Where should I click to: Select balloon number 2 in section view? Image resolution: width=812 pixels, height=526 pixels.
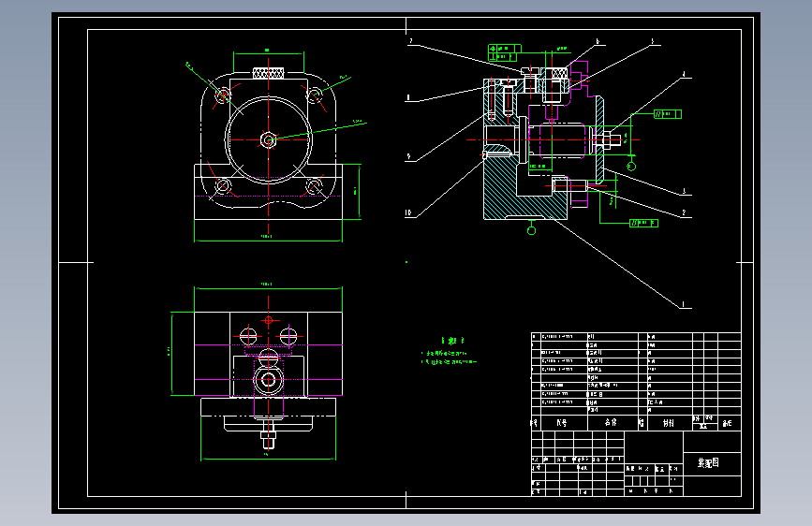tap(684, 212)
